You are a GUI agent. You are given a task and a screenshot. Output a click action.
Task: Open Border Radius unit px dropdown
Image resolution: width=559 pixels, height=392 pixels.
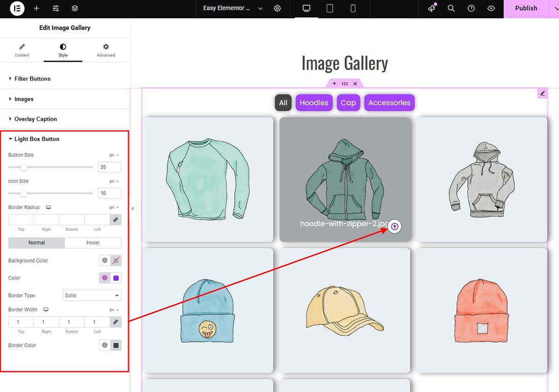[x=114, y=207]
